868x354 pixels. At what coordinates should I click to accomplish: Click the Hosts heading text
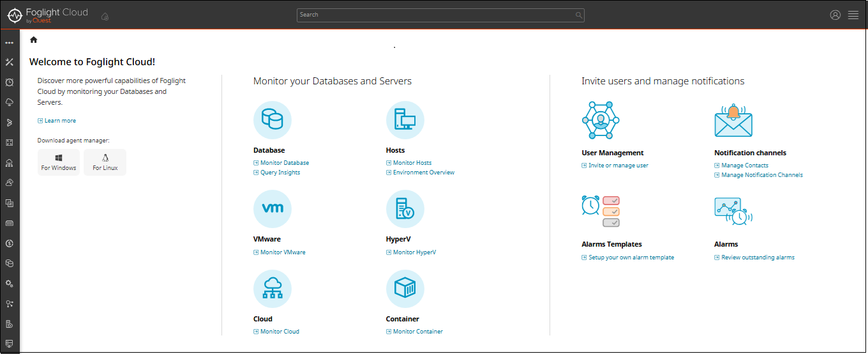[396, 150]
